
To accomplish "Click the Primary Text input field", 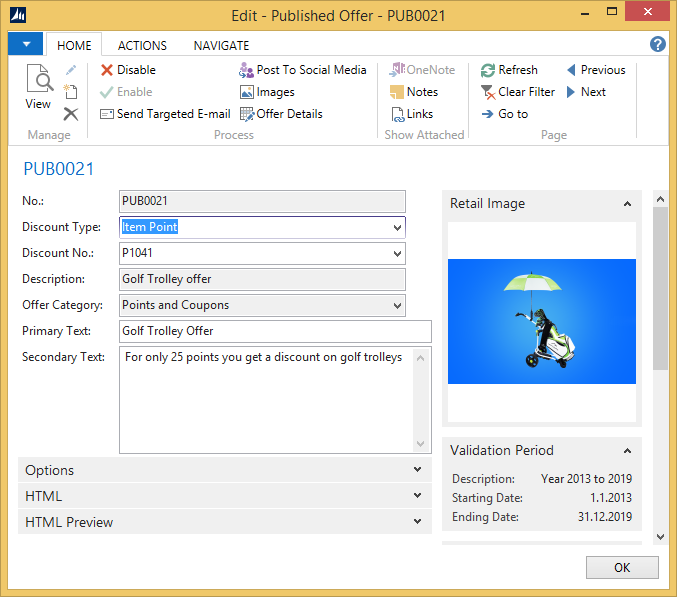I will 275,331.
